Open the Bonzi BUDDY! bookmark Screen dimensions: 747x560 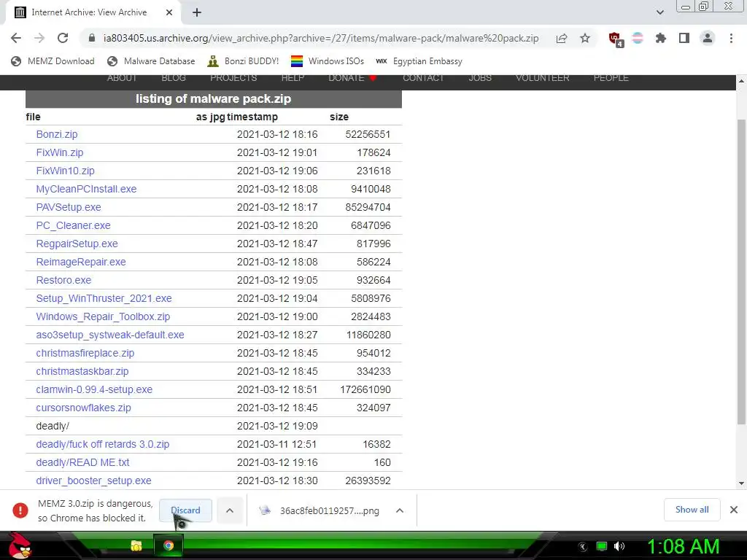(243, 61)
